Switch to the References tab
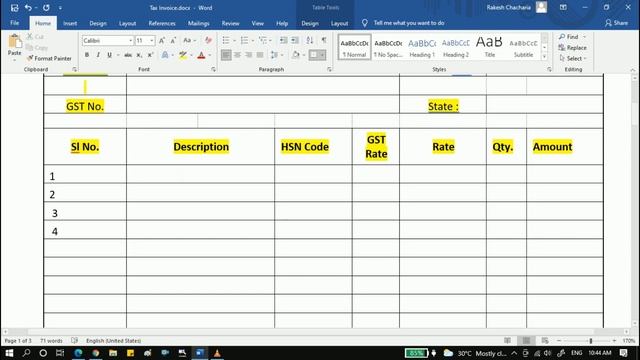 162,23
